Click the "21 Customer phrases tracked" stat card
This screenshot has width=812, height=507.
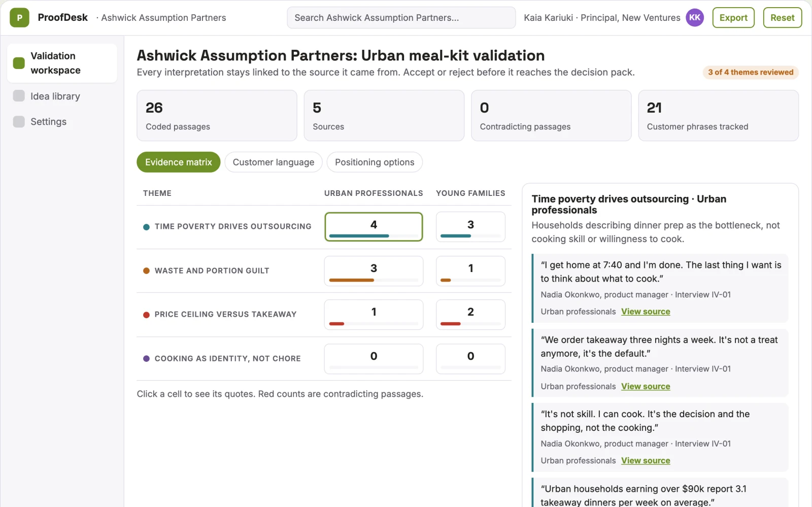tap(718, 116)
